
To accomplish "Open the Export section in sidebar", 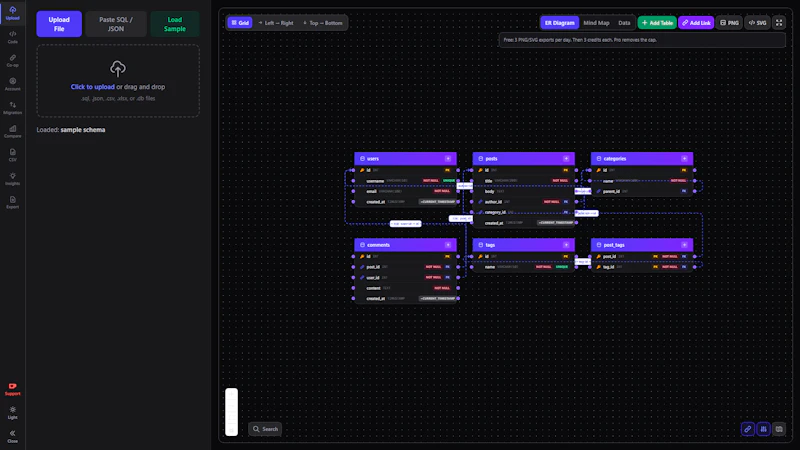I will pos(12,202).
